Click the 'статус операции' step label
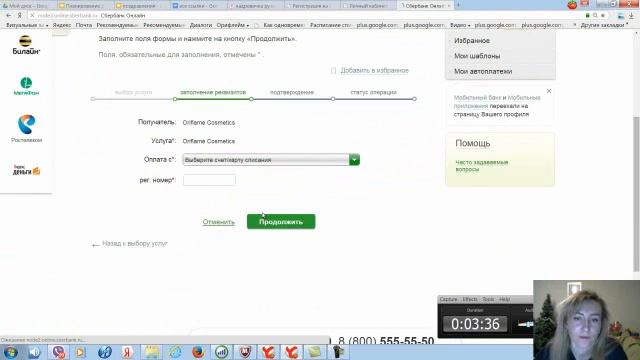640x360 pixels. tap(373, 92)
